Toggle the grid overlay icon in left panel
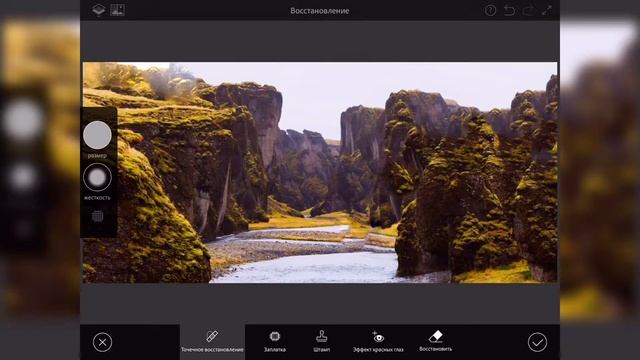640x360 pixels. (x=97, y=216)
